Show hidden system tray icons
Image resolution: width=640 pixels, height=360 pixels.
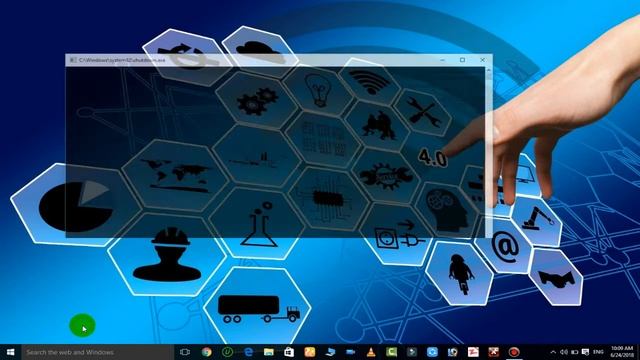point(553,352)
